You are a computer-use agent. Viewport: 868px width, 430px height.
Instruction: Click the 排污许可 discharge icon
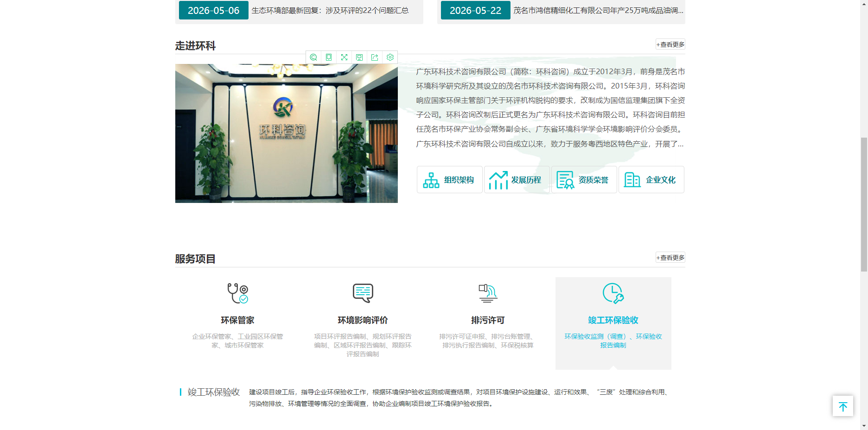click(488, 293)
